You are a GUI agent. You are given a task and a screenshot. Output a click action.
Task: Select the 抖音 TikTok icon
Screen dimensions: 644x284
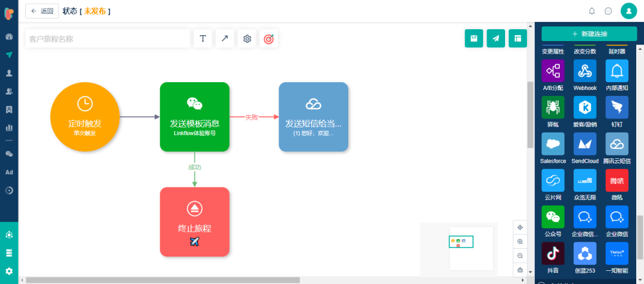pyautogui.click(x=553, y=253)
